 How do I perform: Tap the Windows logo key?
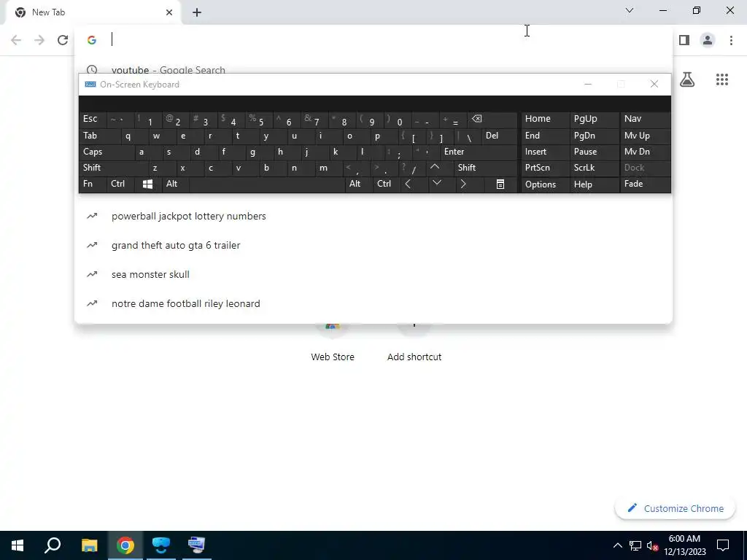[x=147, y=184]
